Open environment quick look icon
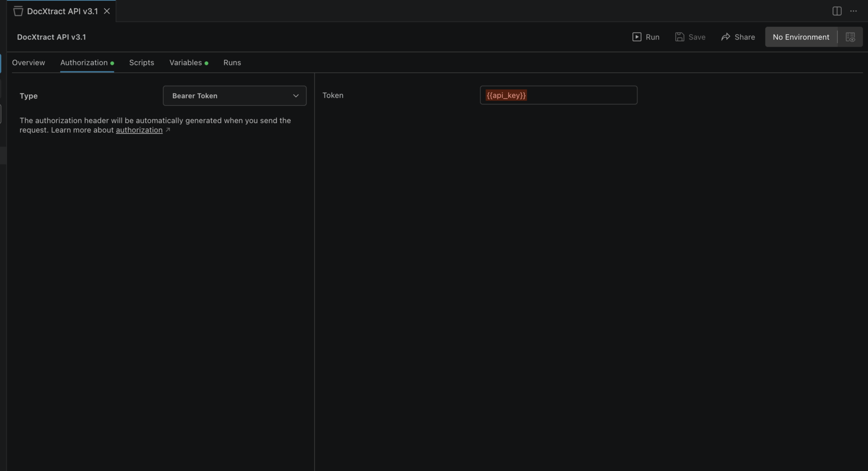The image size is (868, 471). point(850,37)
